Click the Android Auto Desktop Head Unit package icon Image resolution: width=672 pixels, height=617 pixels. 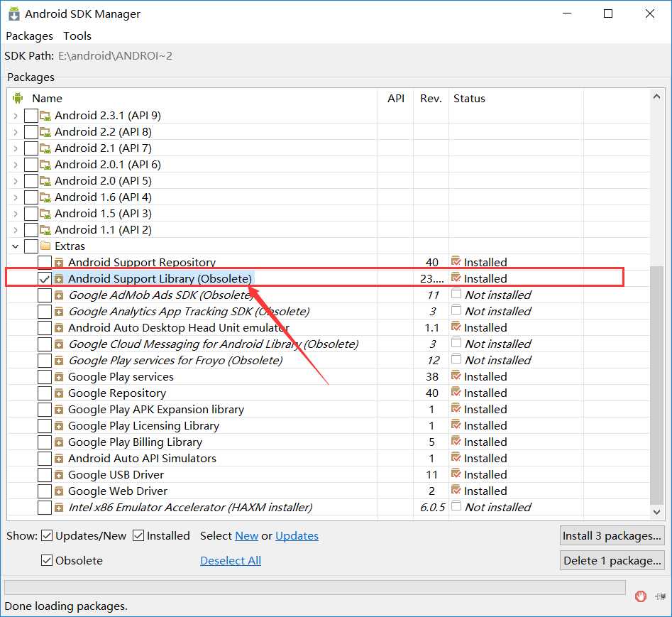(x=59, y=328)
